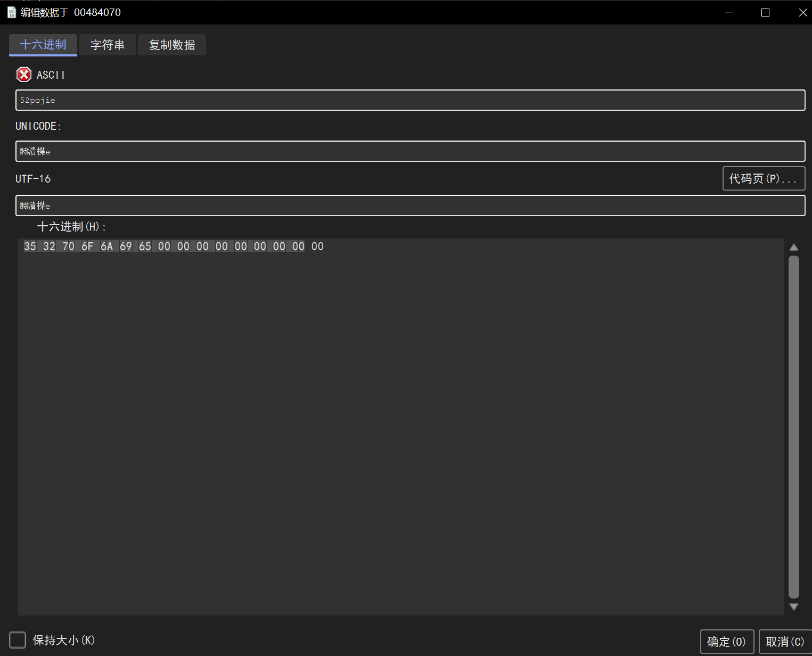Click the UTF-16 text input field
Image resolution: width=812 pixels, height=656 pixels.
pos(410,206)
